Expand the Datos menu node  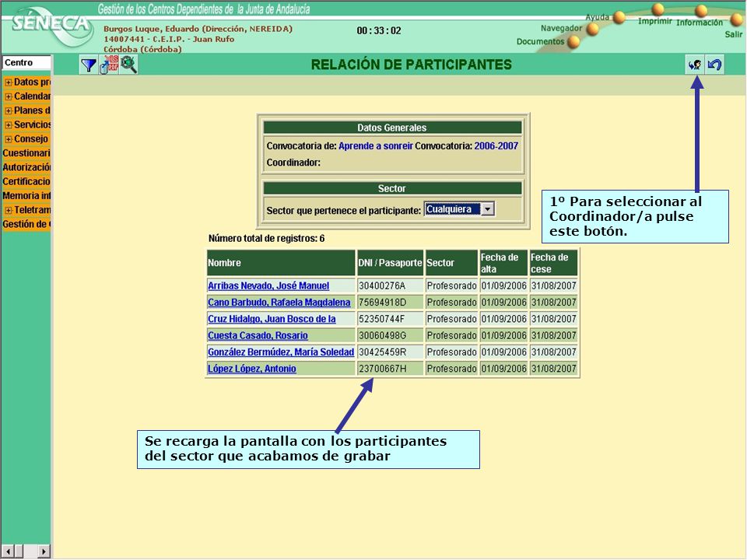point(8,82)
